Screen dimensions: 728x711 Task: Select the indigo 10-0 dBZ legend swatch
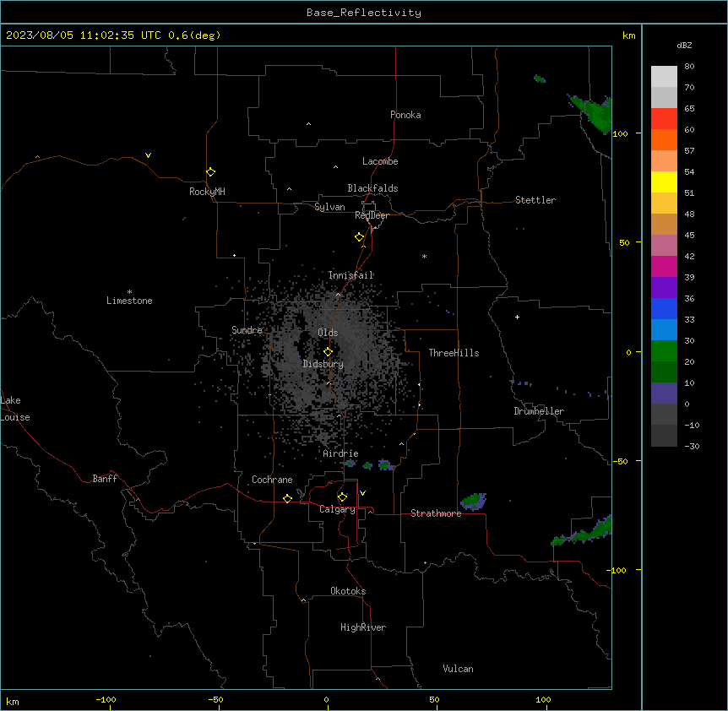[664, 393]
